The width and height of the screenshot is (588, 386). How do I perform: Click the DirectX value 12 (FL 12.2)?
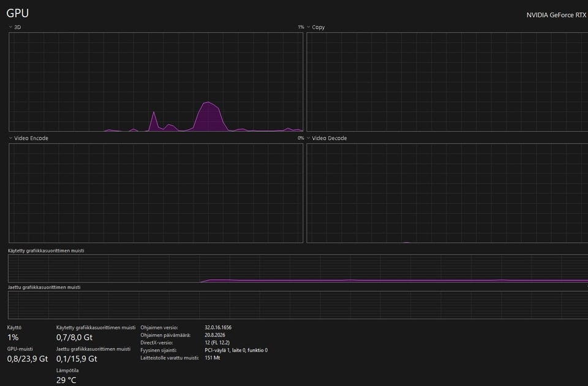pyautogui.click(x=217, y=342)
